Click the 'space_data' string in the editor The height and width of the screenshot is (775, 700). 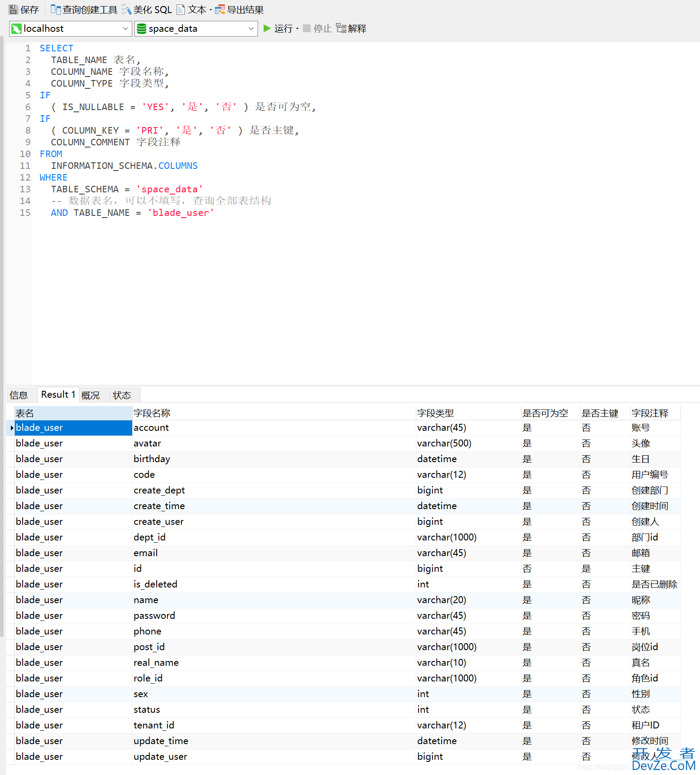(170, 189)
